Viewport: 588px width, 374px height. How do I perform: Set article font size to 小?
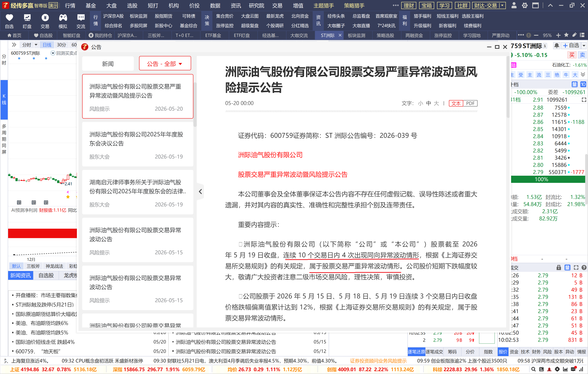tap(420, 103)
